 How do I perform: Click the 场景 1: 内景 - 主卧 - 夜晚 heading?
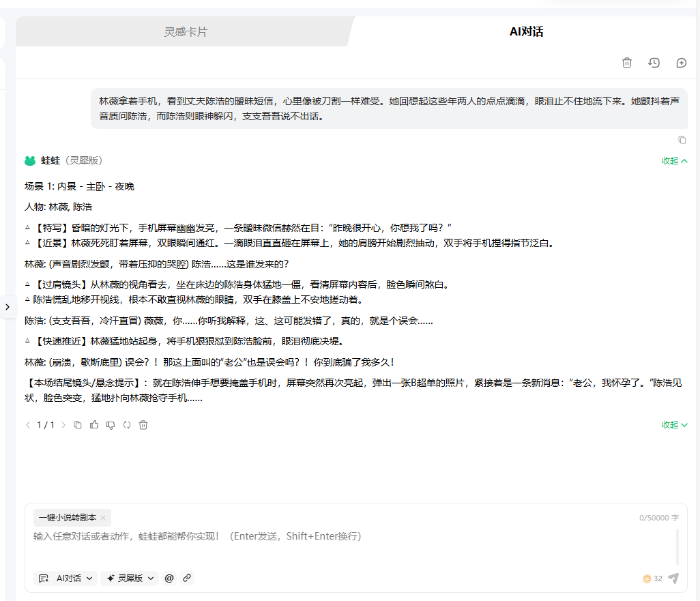click(79, 187)
